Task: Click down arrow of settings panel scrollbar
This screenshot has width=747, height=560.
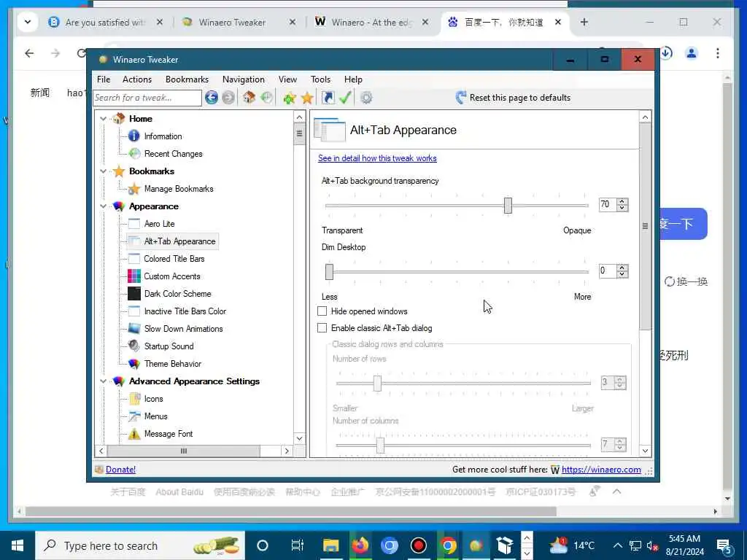Action: [x=645, y=451]
